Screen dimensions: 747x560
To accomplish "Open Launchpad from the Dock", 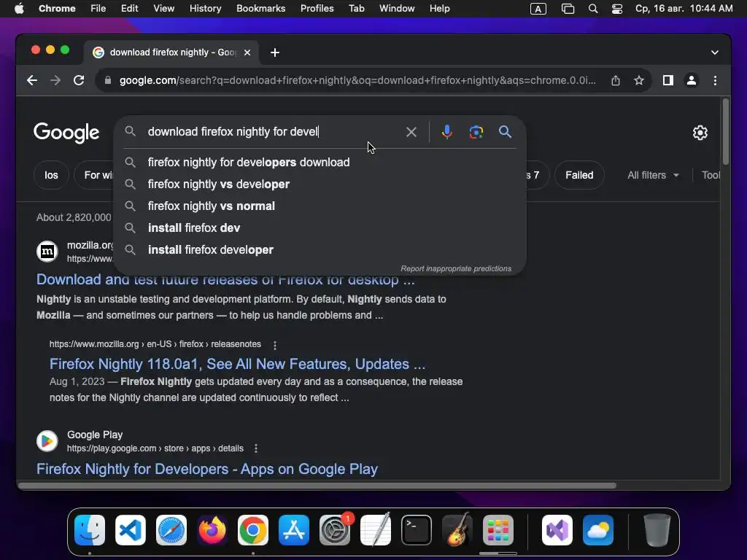I will [x=498, y=530].
